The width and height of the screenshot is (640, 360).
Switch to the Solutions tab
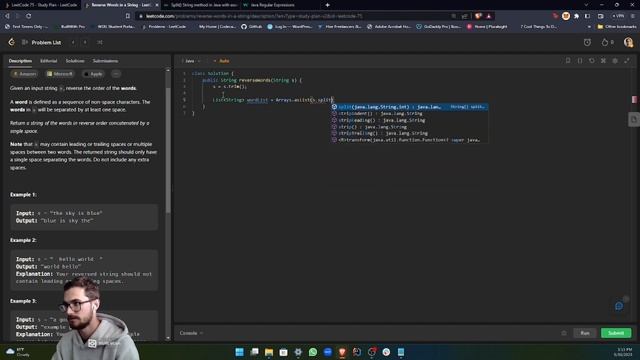pos(75,61)
